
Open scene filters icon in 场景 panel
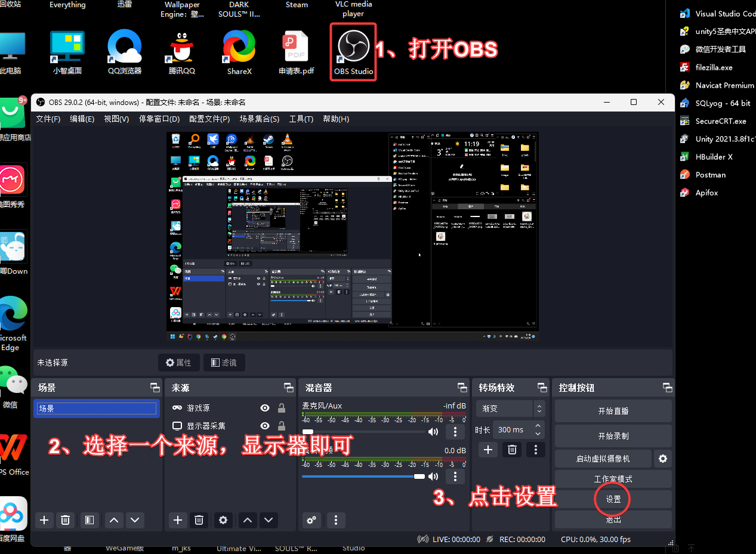pos(89,520)
